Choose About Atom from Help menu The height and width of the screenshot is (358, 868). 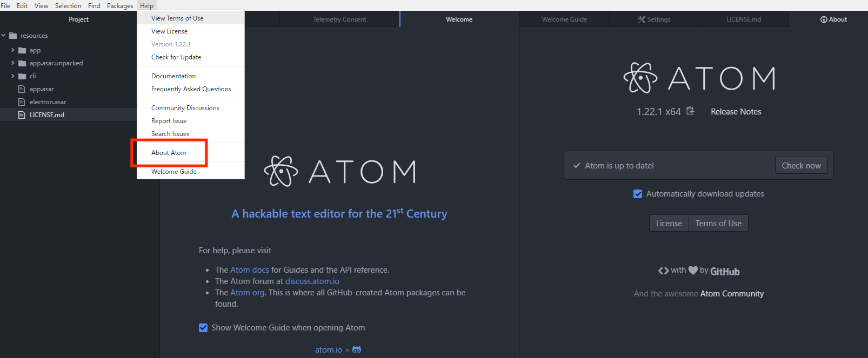[x=169, y=153]
